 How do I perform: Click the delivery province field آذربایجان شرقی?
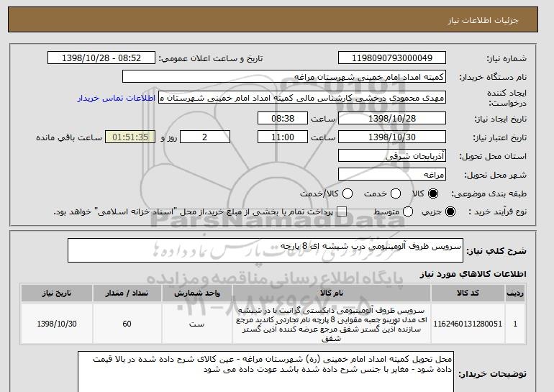(392, 156)
